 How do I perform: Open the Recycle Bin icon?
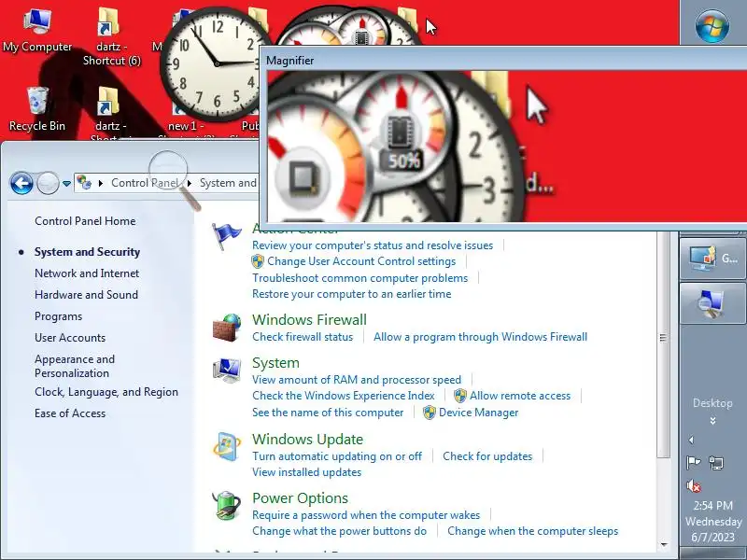37,109
